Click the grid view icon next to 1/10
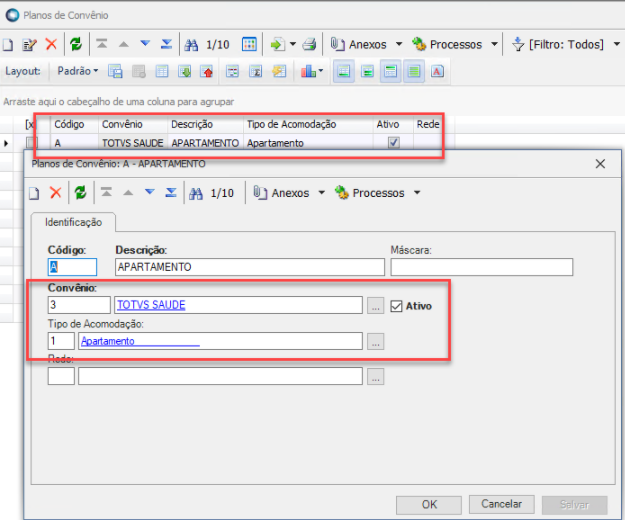This screenshot has height=520, width=625. click(x=249, y=44)
